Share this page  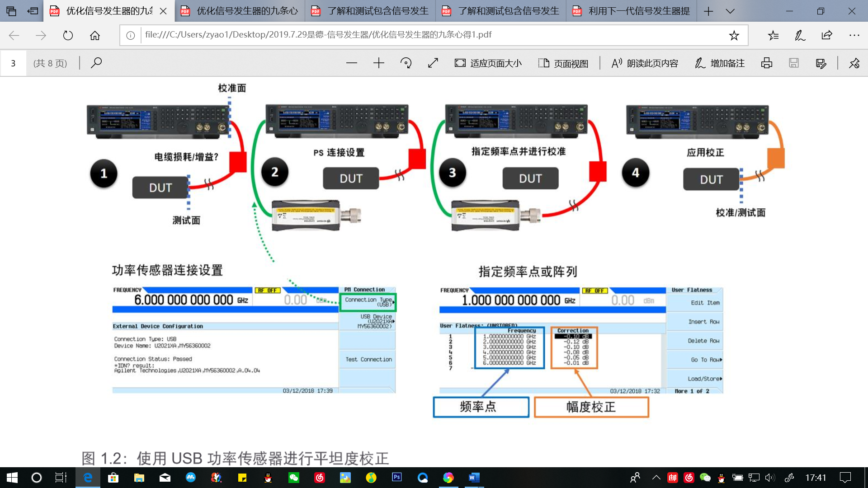tap(827, 35)
